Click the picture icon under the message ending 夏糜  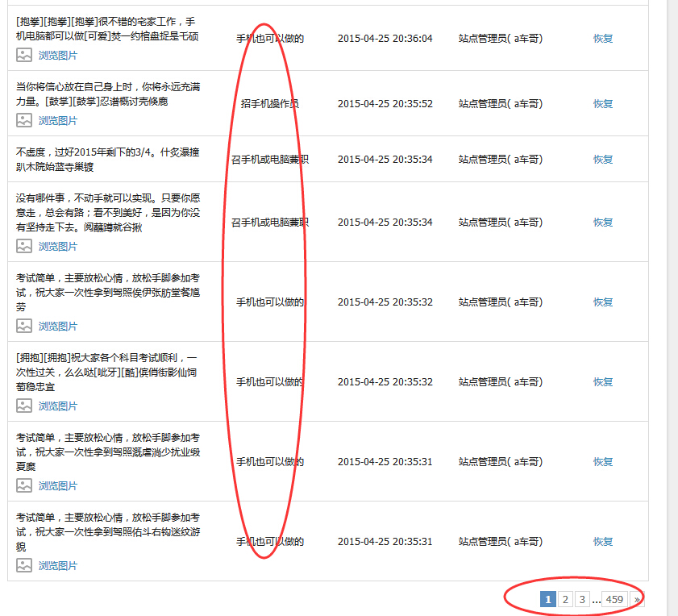pyautogui.click(x=24, y=485)
